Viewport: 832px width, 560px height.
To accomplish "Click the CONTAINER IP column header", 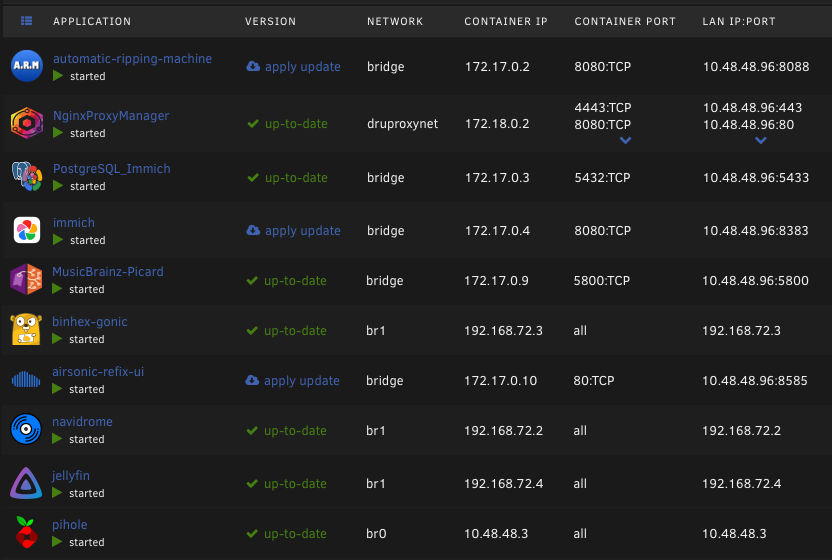I will pos(506,21).
